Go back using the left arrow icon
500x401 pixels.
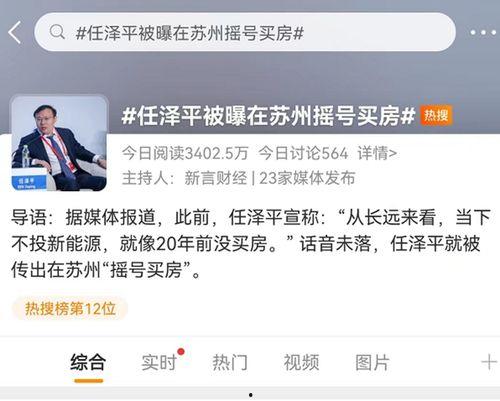click(x=15, y=32)
